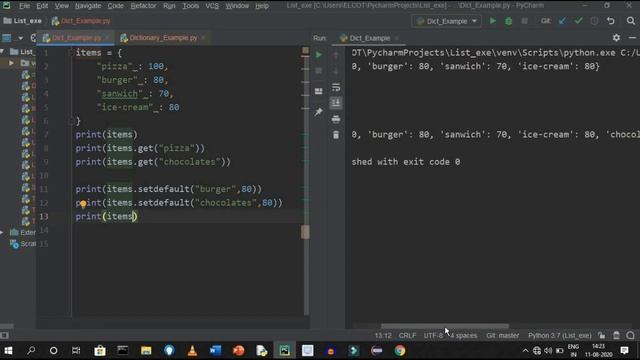Image resolution: width=640 pixels, height=360 pixels.
Task: Hide the Run tool window
Action: 632,38
